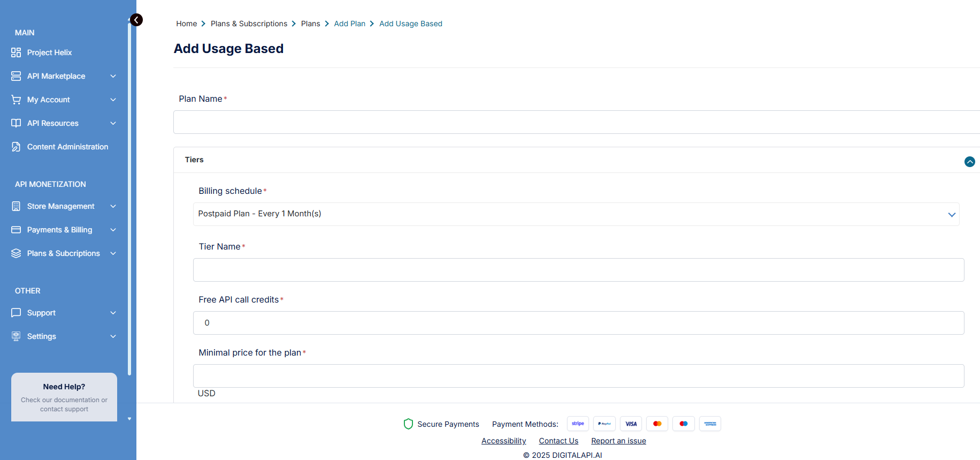This screenshot has height=460, width=980.
Task: Open the Support sidebar menu
Action: point(41,313)
